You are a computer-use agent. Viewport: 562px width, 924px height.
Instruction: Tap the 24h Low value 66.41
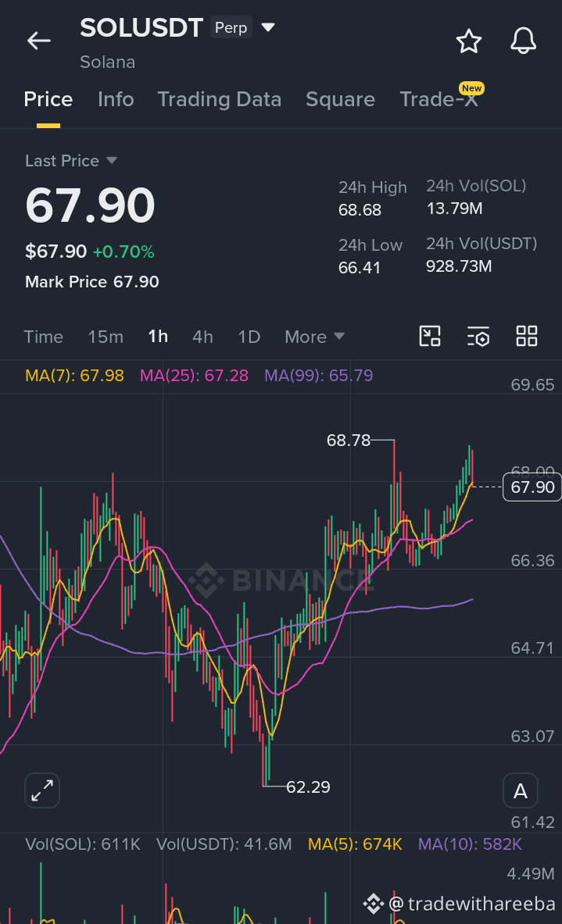359,268
